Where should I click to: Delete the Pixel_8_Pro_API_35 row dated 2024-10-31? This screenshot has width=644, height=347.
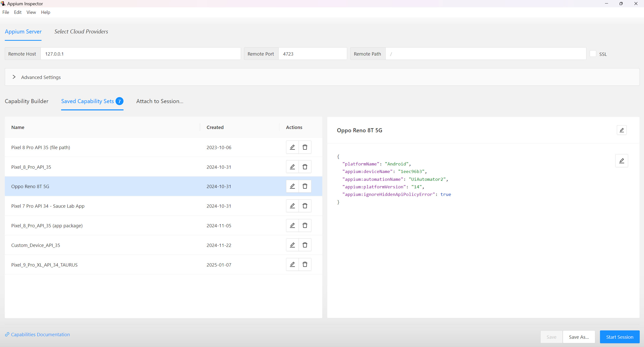(x=305, y=167)
